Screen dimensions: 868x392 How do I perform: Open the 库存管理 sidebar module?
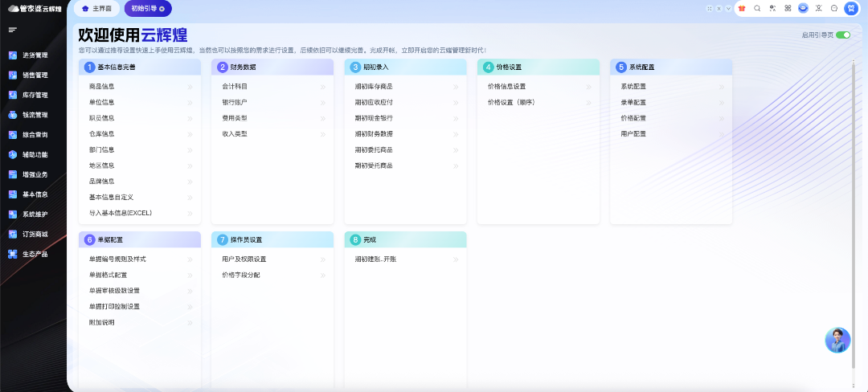point(35,95)
